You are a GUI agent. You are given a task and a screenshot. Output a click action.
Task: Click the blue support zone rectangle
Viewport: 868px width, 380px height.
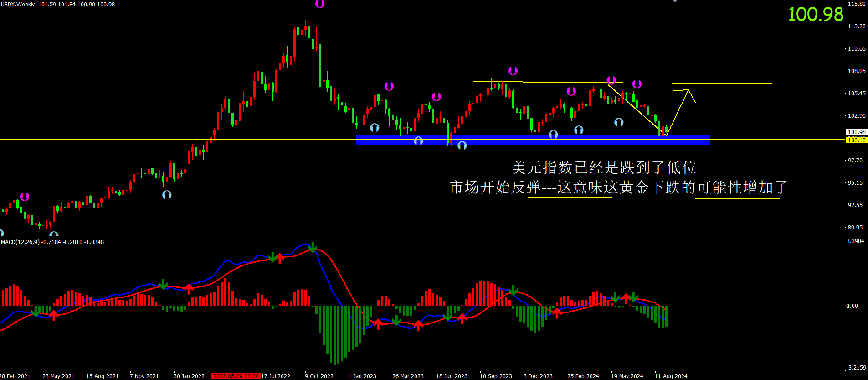(x=532, y=140)
